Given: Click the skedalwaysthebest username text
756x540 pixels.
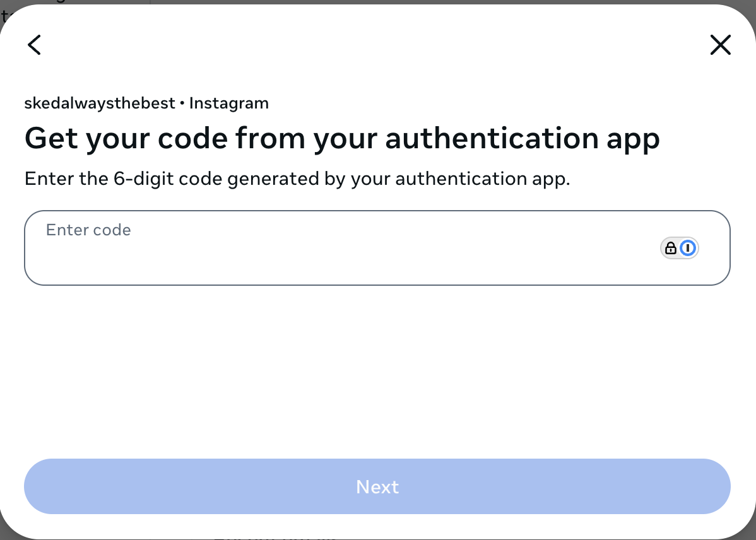Looking at the screenshot, I should (100, 103).
